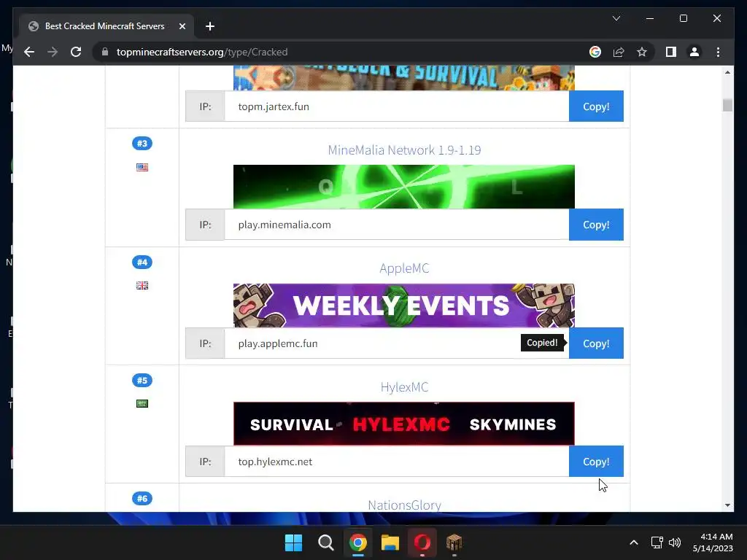Click the US flag under rank #3
This screenshot has width=747, height=560.
click(142, 167)
